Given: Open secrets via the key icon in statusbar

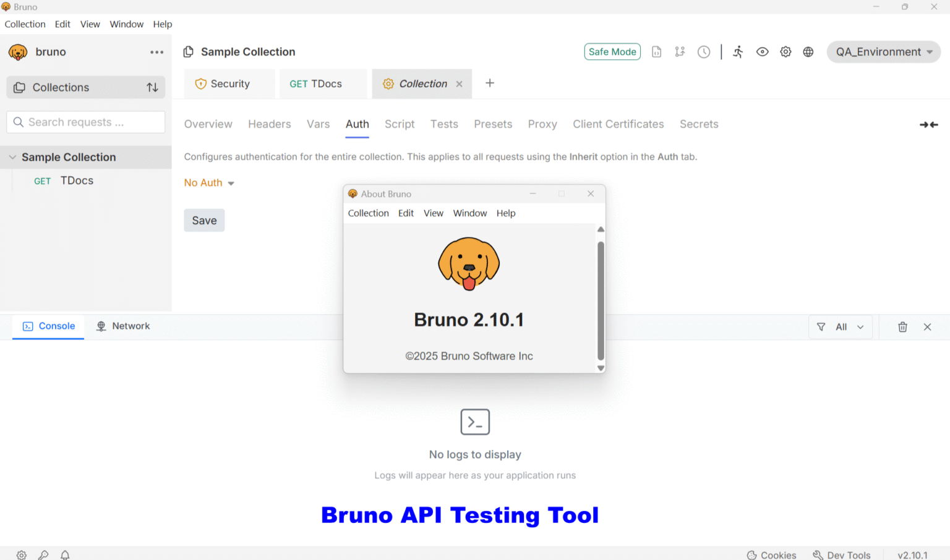Looking at the screenshot, I should [43, 554].
